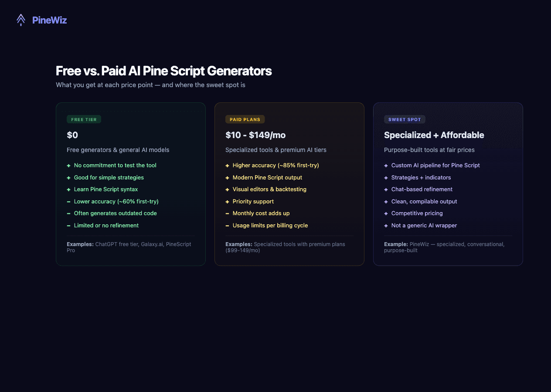Click the minus icon next to 'Monthly cost adds up'

[x=227, y=213]
